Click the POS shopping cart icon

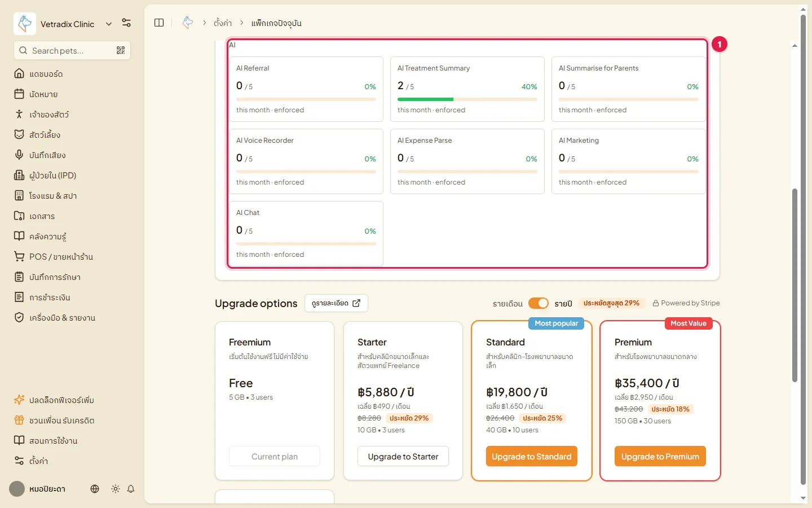tap(19, 256)
